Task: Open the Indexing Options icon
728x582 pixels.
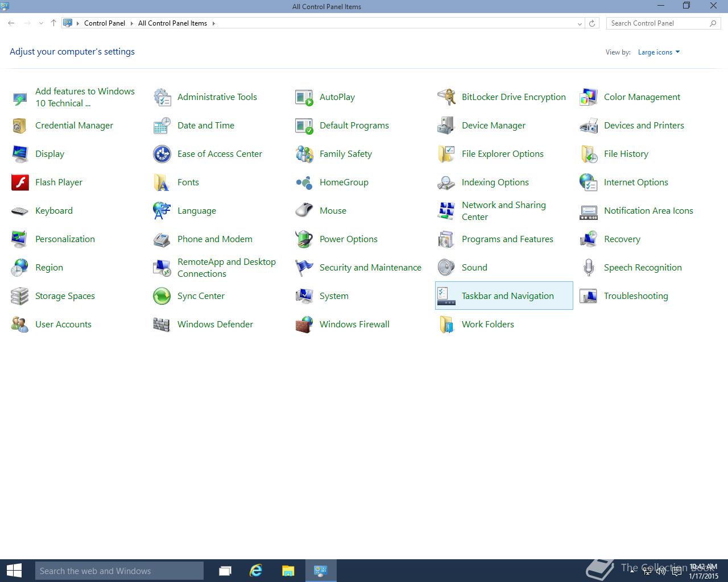Action: pyautogui.click(x=446, y=182)
